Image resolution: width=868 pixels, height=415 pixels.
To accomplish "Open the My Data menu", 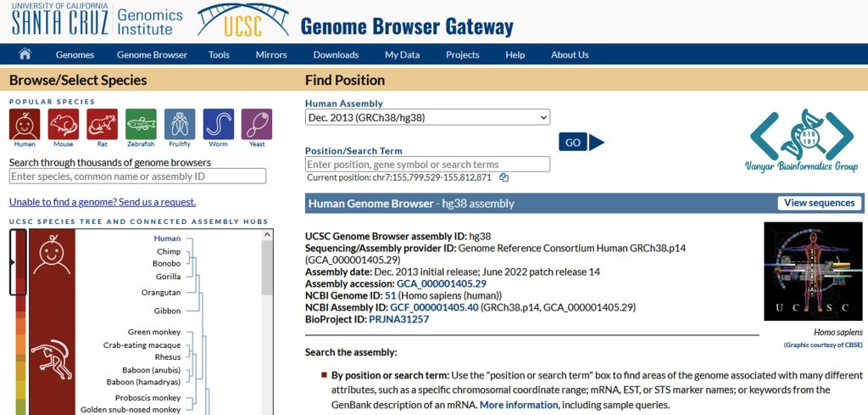I will tap(402, 55).
